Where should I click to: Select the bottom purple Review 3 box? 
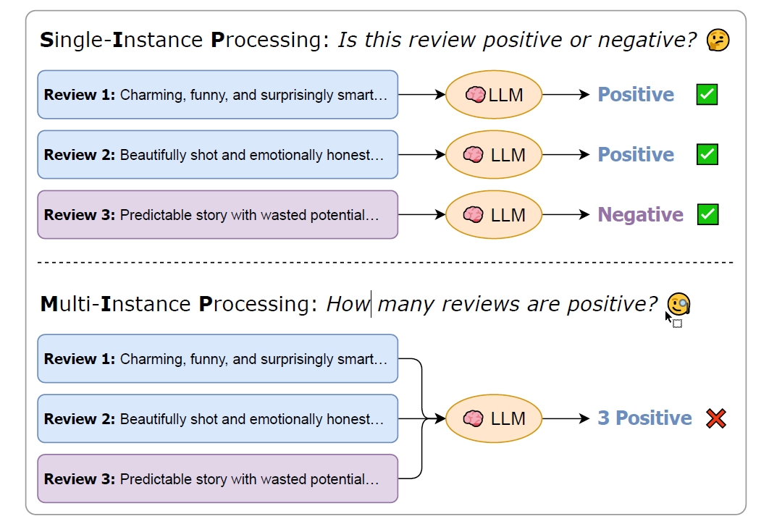coord(218,478)
